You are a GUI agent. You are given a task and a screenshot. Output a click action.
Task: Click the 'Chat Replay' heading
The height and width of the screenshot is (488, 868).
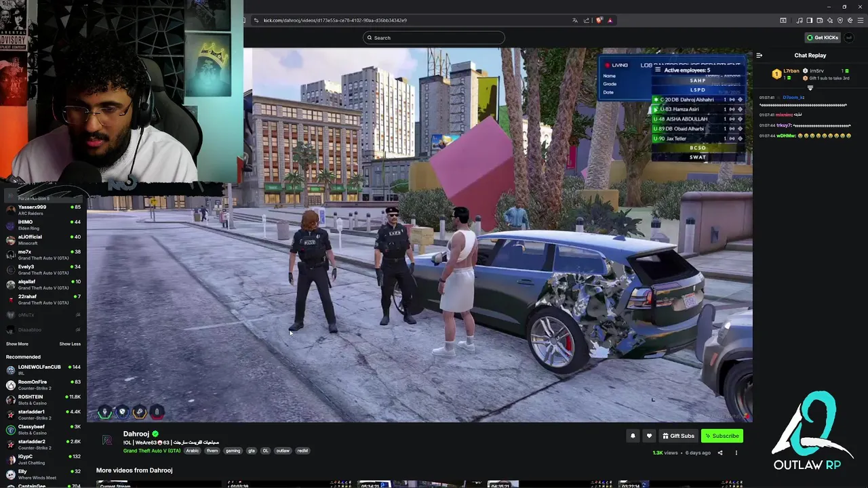coord(810,56)
